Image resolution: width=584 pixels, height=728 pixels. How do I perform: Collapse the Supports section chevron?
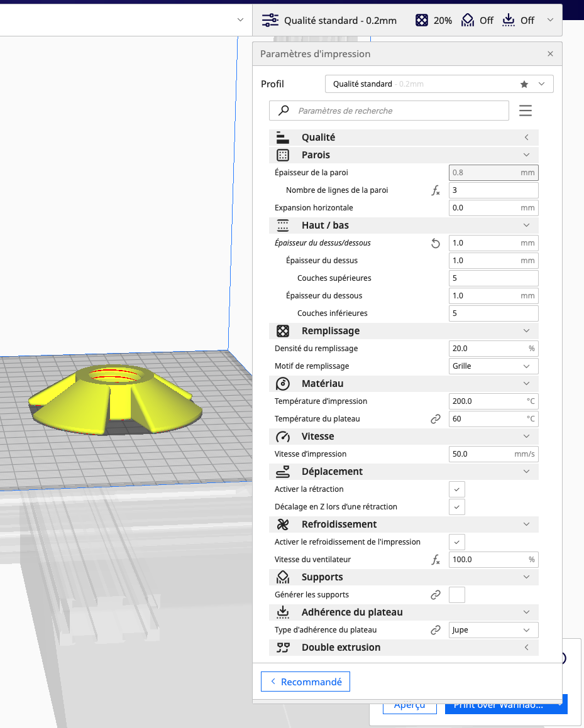coord(526,577)
